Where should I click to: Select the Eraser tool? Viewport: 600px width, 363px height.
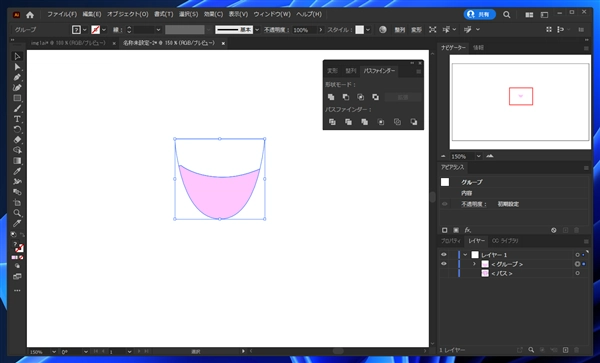17,140
